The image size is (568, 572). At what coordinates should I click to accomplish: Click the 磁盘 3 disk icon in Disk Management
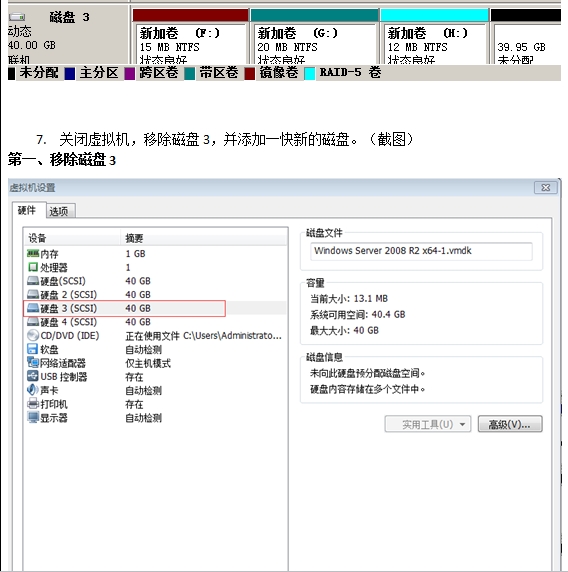17,17
